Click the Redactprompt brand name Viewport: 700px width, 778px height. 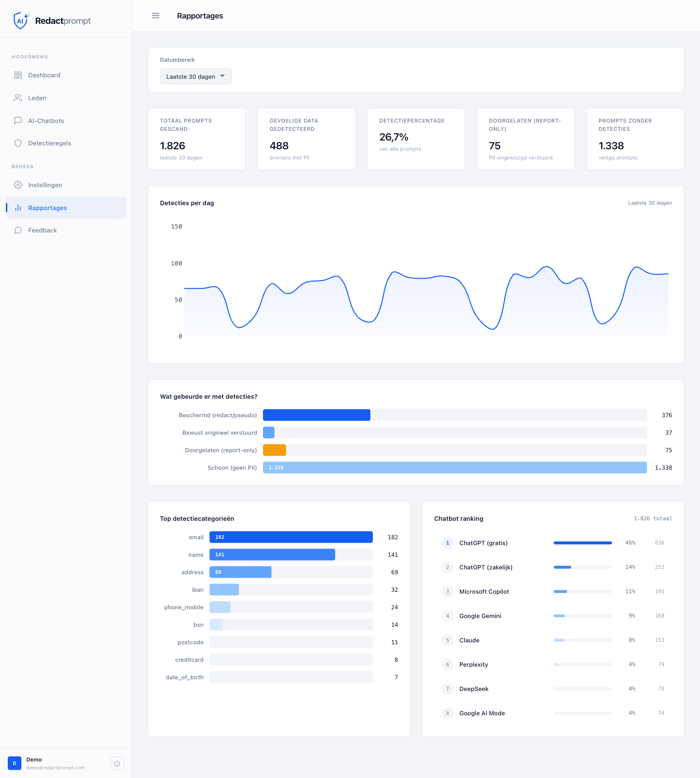pyautogui.click(x=63, y=21)
